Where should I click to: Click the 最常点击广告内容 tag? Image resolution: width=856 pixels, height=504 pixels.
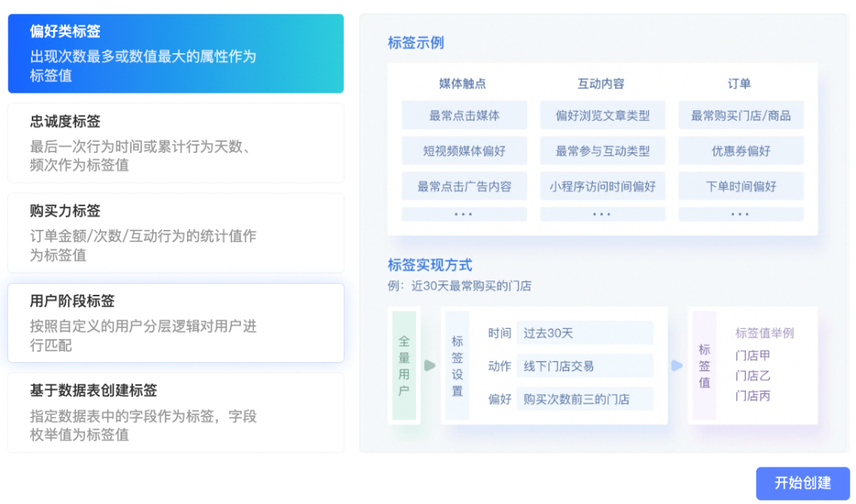pos(464,186)
